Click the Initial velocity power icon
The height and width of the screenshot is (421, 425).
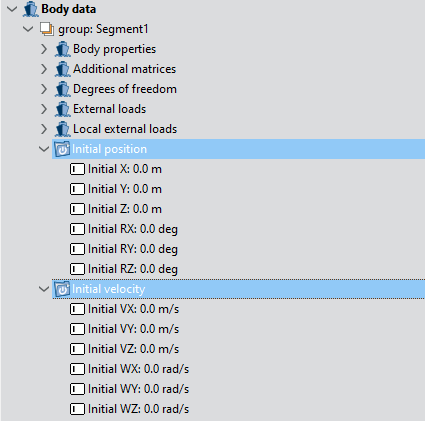pos(62,289)
